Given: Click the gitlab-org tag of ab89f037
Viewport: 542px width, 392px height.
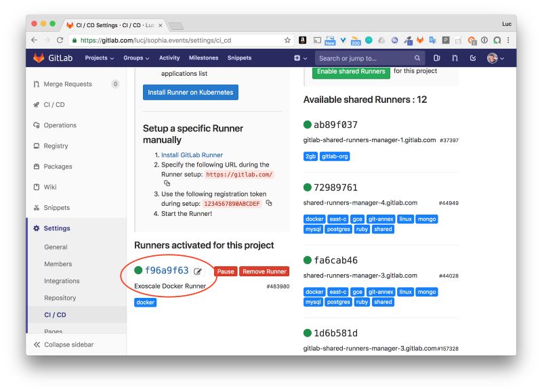Looking at the screenshot, I should click(x=335, y=156).
